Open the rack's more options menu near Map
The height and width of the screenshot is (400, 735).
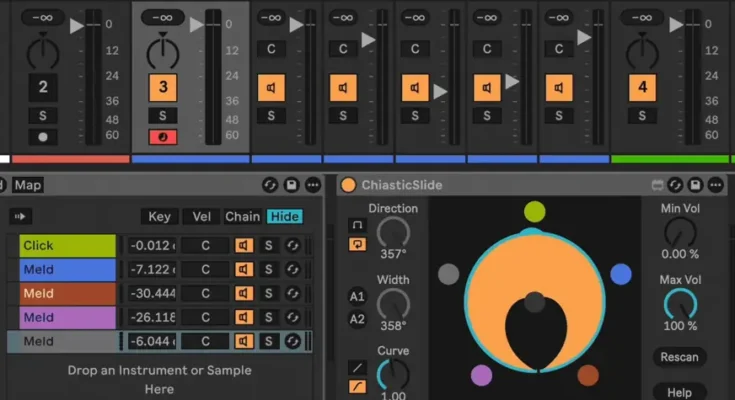(313, 185)
